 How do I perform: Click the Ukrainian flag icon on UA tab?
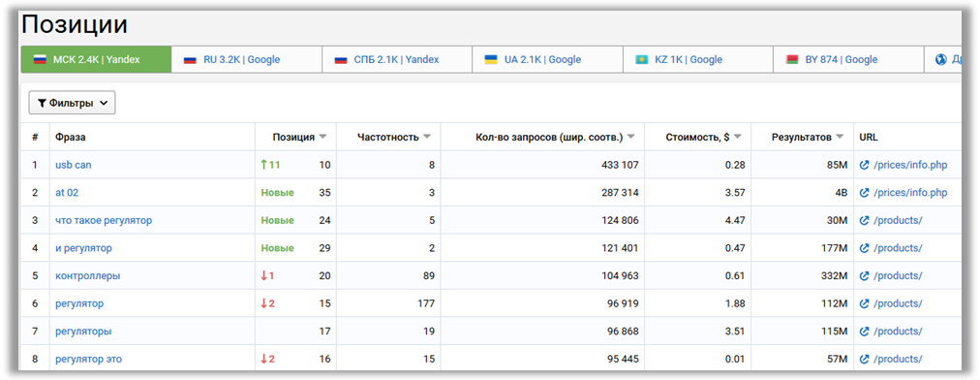click(x=491, y=60)
